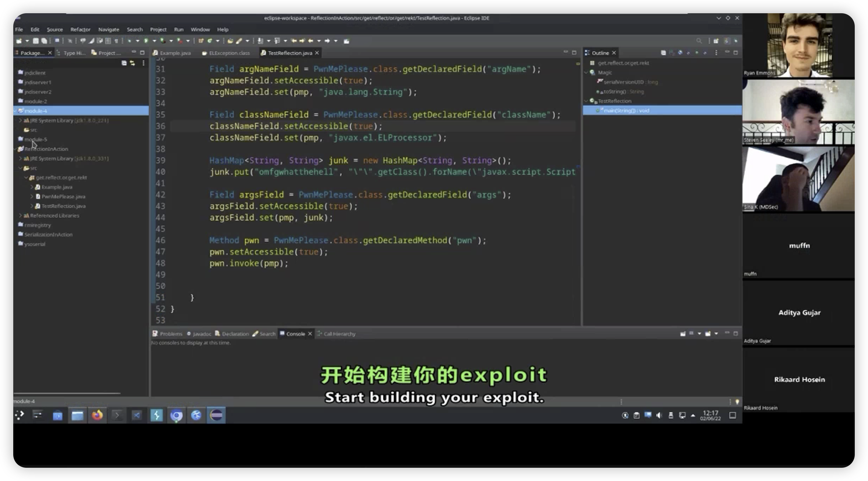
Task: Click the Run (green play) toolbar icon
Action: [x=146, y=41]
